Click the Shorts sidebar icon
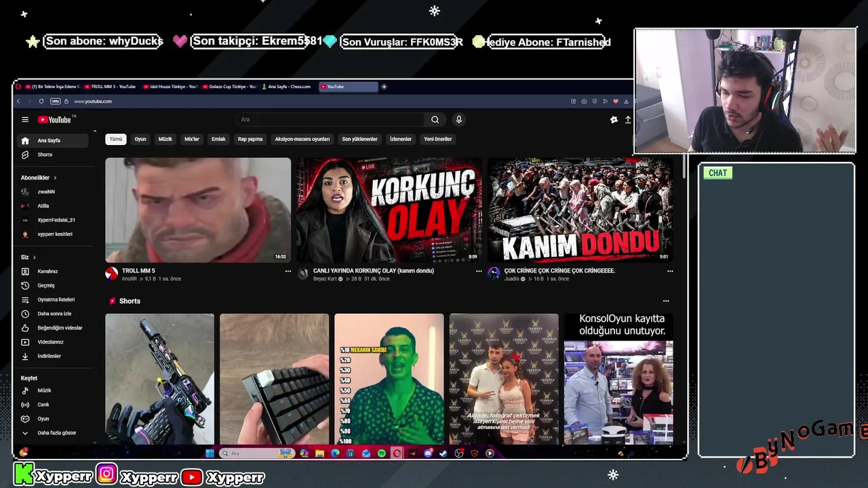Screen dimensions: 868x488 tap(25, 155)
